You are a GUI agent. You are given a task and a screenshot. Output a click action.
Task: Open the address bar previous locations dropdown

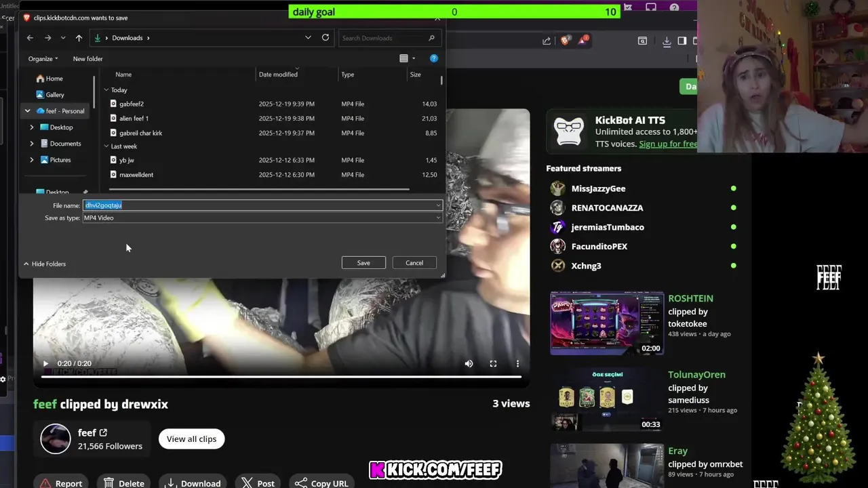[308, 38]
